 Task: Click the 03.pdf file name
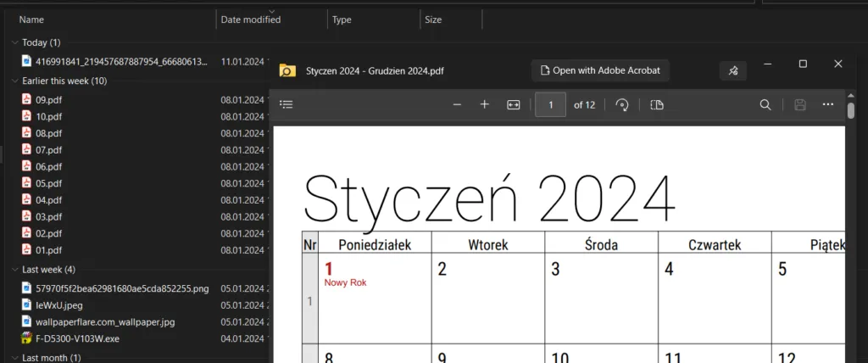[x=48, y=216]
